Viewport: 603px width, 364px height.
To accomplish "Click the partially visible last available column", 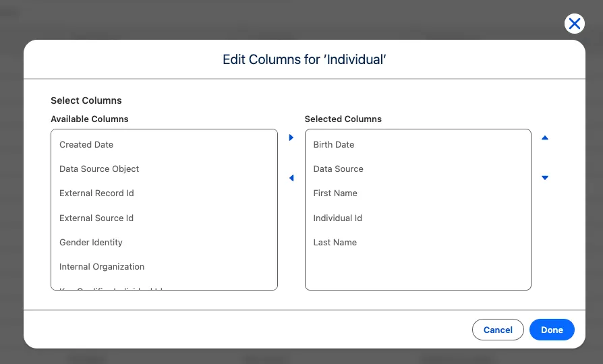I will [112, 288].
